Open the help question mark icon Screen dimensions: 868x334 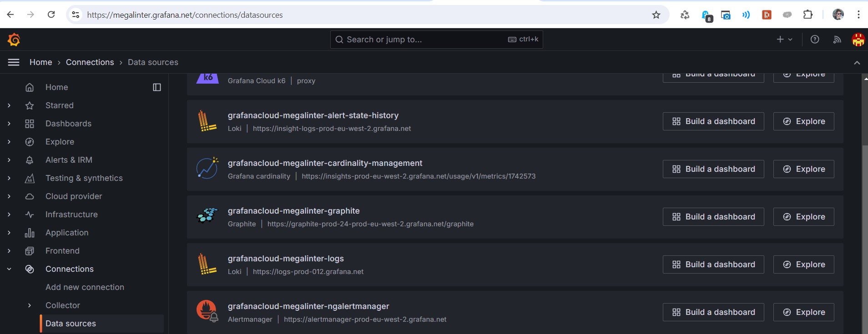815,40
